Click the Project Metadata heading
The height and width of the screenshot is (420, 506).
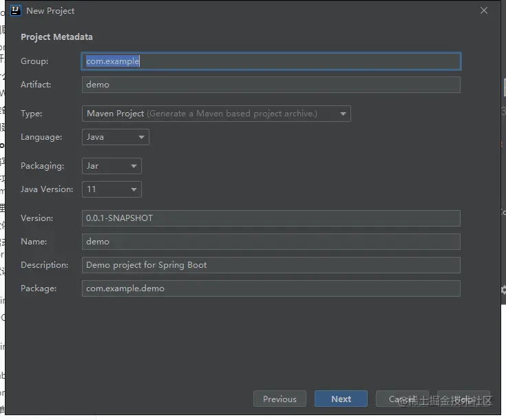56,37
